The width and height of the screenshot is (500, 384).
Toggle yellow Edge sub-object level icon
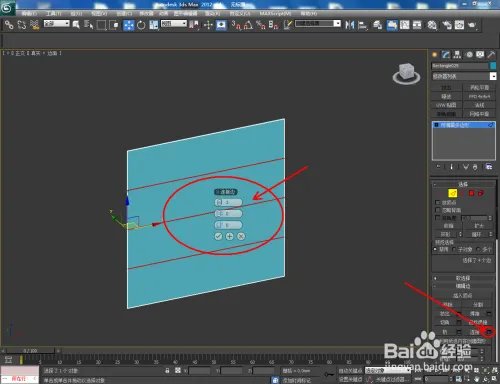(452, 193)
